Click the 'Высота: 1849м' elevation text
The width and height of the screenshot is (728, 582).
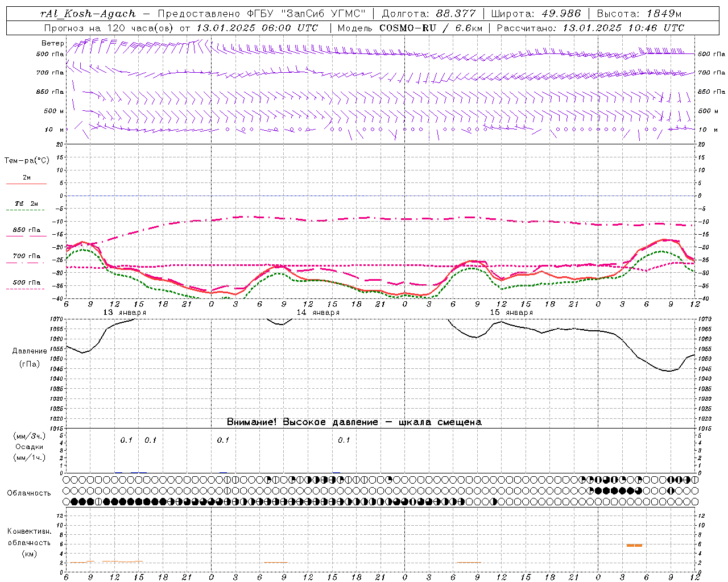[639, 14]
